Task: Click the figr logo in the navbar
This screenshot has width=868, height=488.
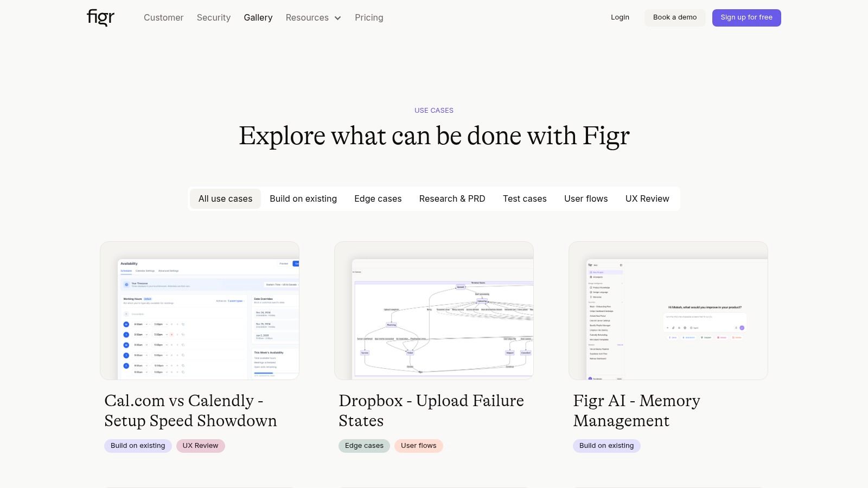Action: pyautogui.click(x=100, y=17)
